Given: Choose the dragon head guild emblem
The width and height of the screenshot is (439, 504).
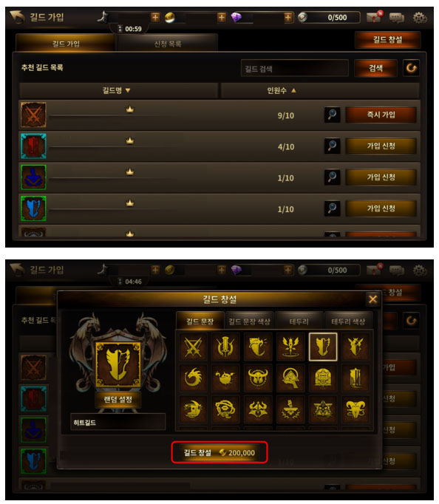Looking at the screenshot, I should 193,378.
